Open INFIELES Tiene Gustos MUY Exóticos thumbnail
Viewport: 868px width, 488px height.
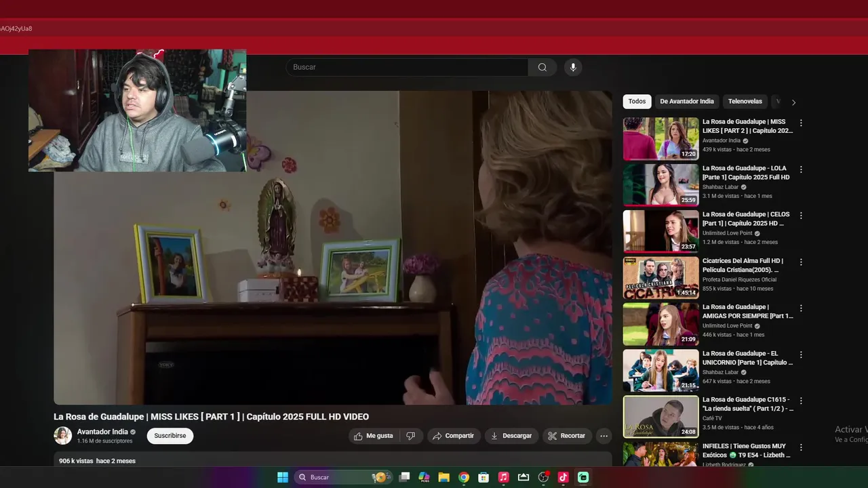660,454
